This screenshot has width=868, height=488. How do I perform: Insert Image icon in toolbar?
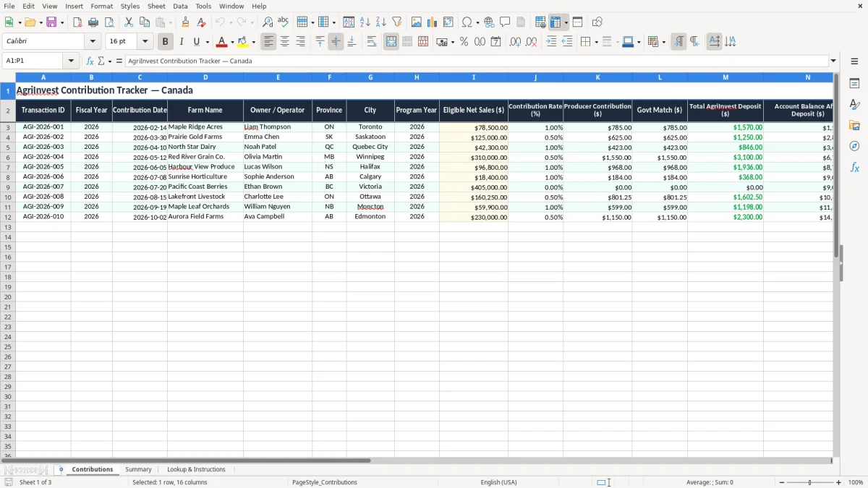417,22
